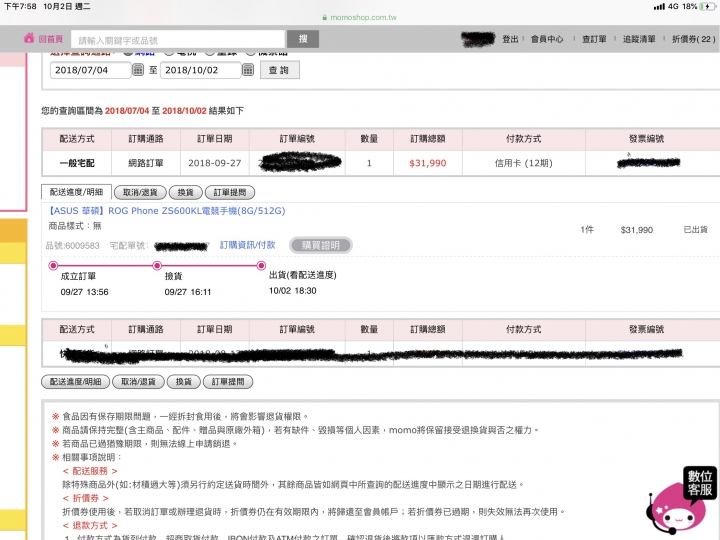Click 配送進度/明細 for the second order
This screenshot has height=540, width=720.
click(75, 382)
